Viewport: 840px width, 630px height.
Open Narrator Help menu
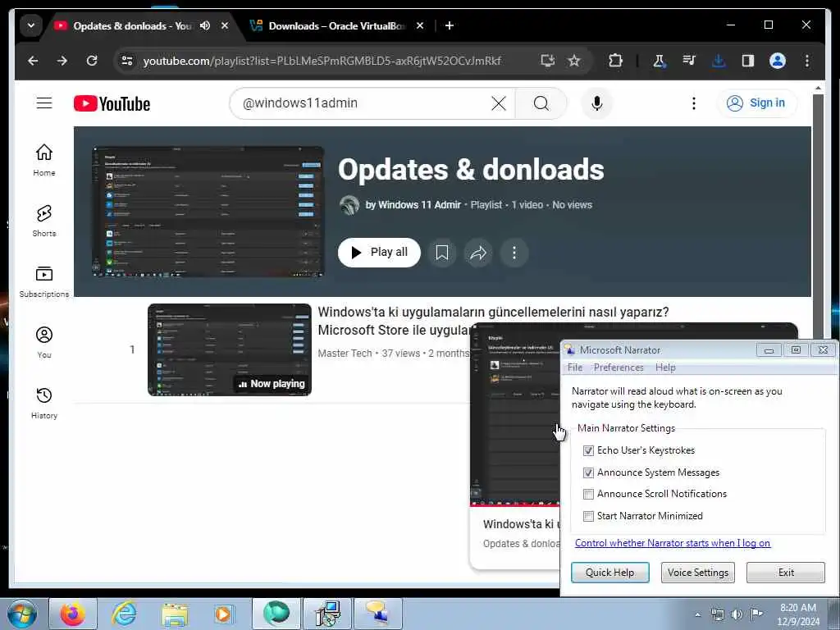[665, 367]
